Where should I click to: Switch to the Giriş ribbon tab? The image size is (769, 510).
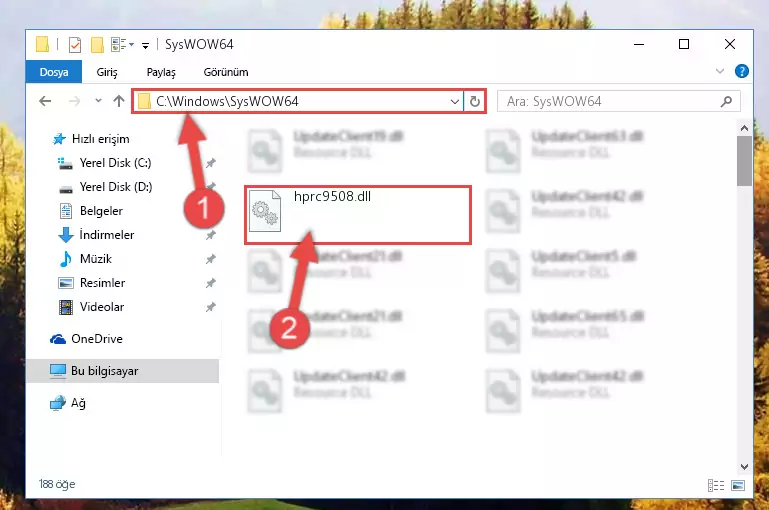107,72
